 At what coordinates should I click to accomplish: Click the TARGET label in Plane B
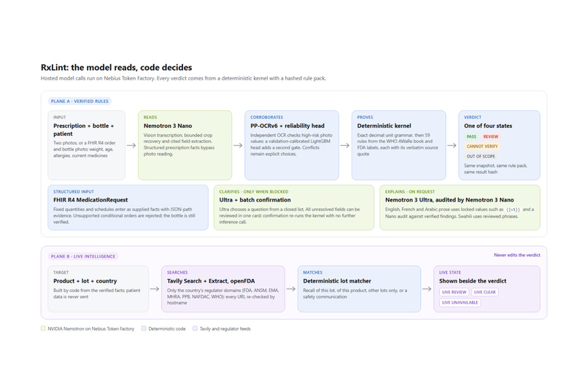(x=61, y=273)
